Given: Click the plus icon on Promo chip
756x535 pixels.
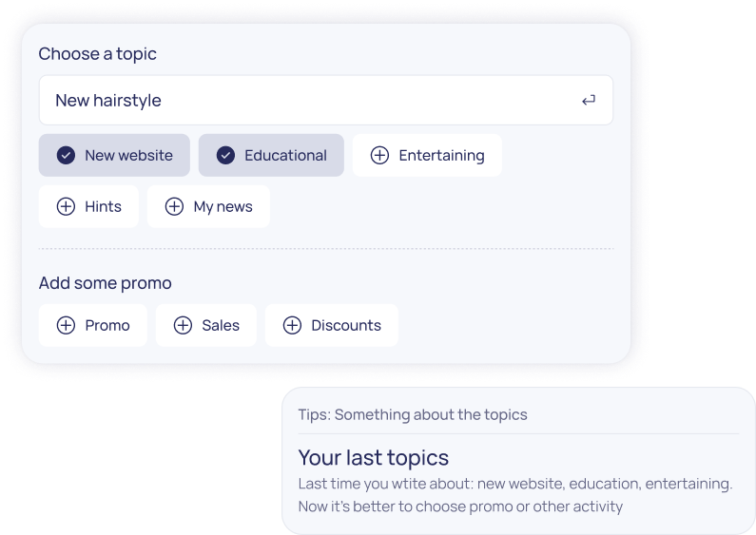Looking at the screenshot, I should click(66, 325).
